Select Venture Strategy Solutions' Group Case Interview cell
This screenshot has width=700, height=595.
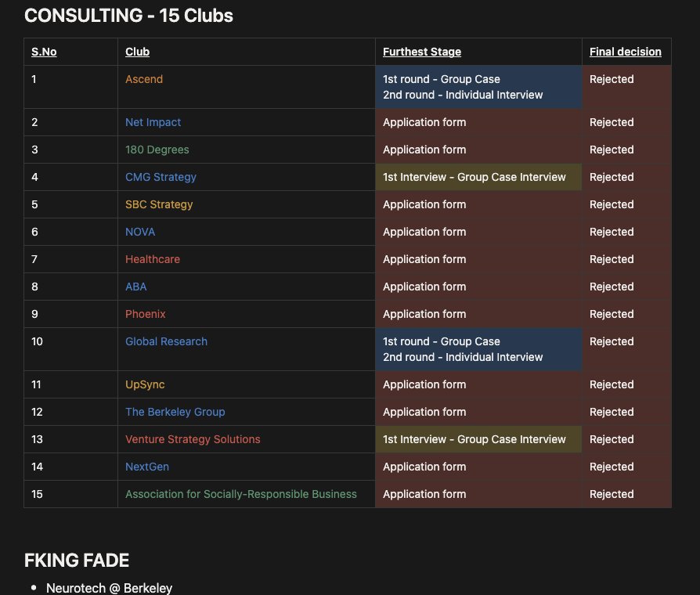(x=478, y=439)
